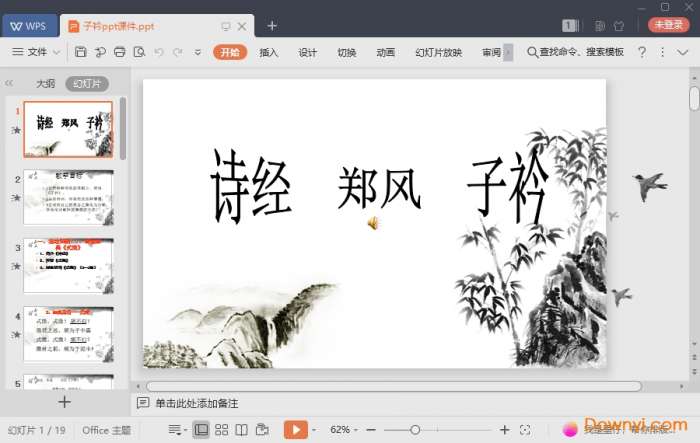
Task: Open the 62% zoom level dropdown
Action: 343,430
